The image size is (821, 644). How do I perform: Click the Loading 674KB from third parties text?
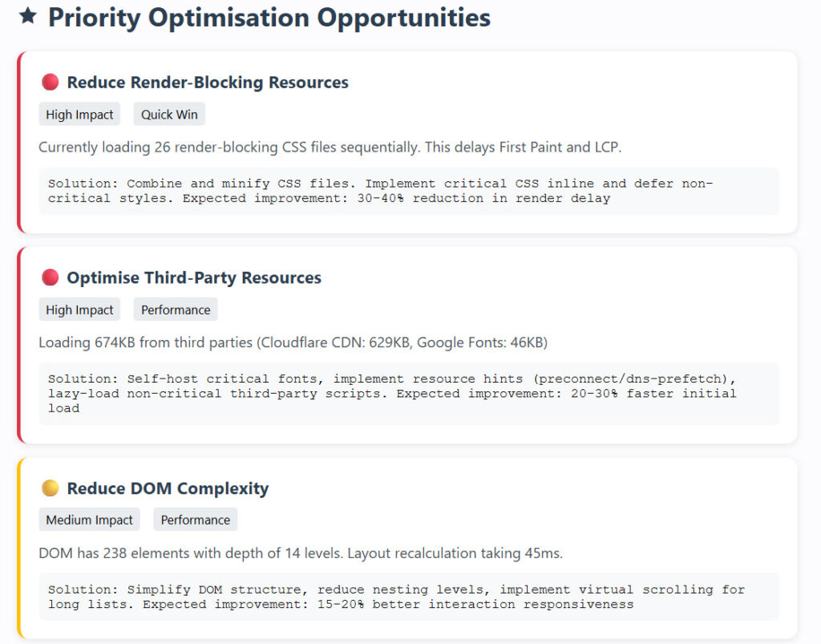tap(293, 343)
